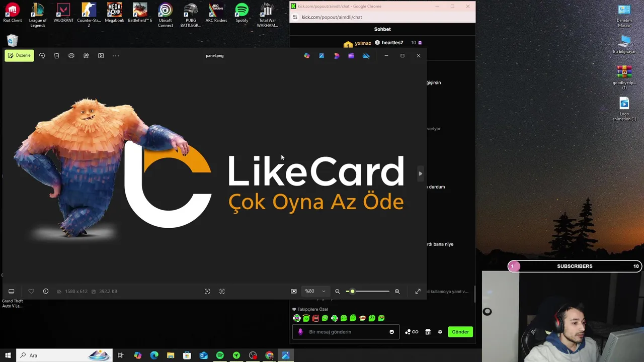Click the screenshot capture icon beside zoom percentage
The width and height of the screenshot is (644, 362).
click(x=294, y=291)
